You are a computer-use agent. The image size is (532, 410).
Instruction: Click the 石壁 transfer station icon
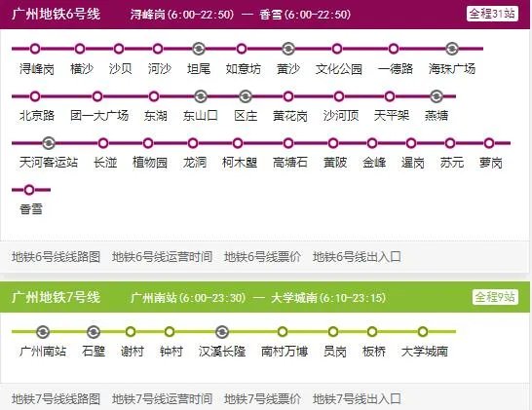point(94,332)
